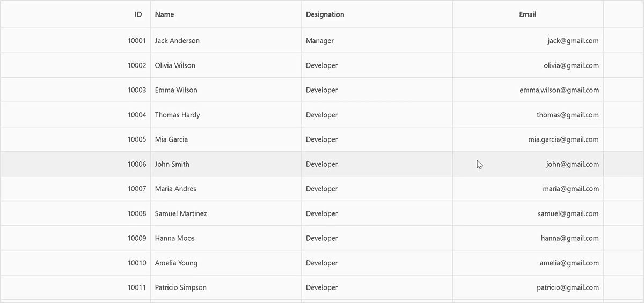The image size is (644, 303).
Task: Sort by the ID column header
Action: [x=138, y=14]
